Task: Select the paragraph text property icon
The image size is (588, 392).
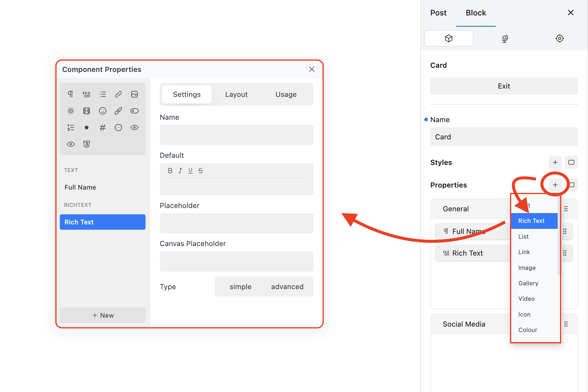Action: pyautogui.click(x=71, y=94)
